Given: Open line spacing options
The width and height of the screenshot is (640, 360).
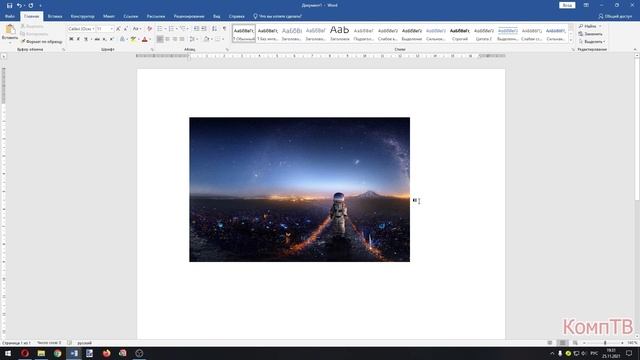Looking at the screenshot, I should pos(193,39).
